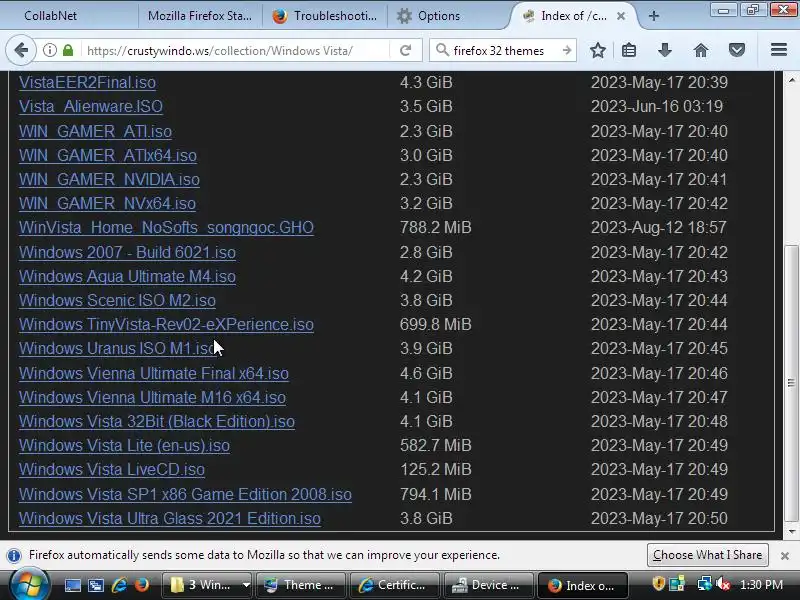Close the Index of tab
Screen dimensions: 800x600
(621, 16)
